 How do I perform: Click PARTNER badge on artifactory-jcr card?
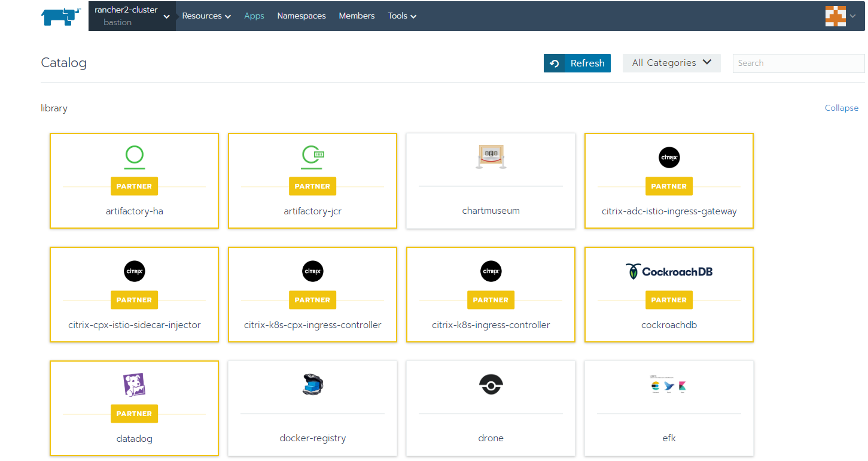312,186
